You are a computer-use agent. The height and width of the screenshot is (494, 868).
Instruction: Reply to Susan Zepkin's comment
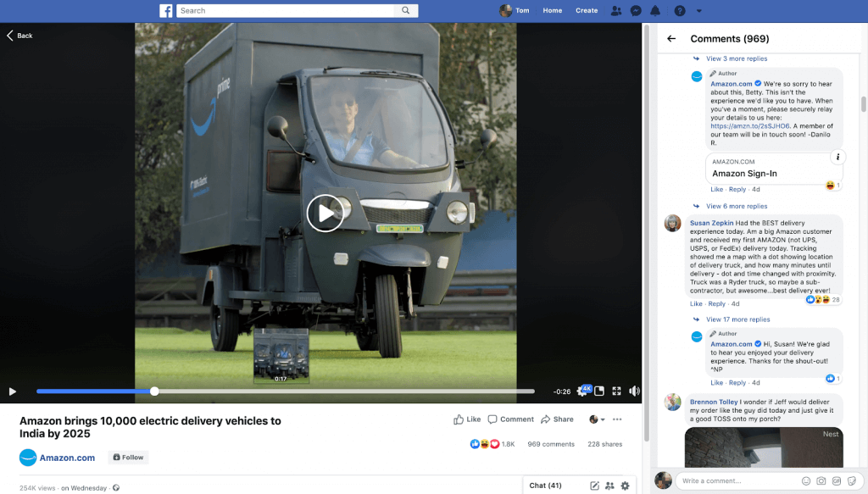coord(716,303)
